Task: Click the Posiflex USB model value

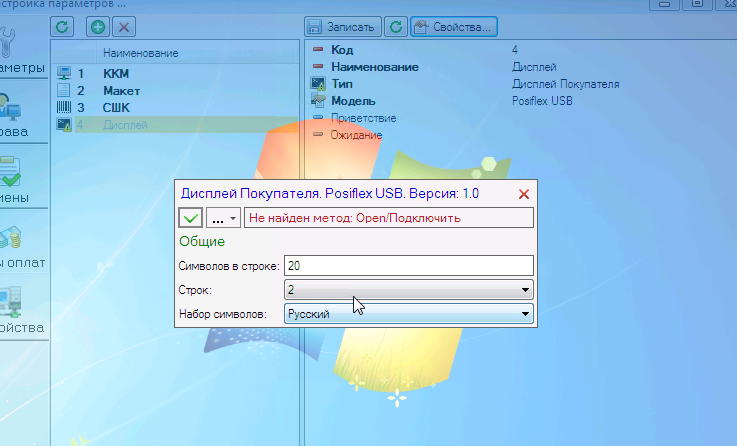Action: point(542,101)
